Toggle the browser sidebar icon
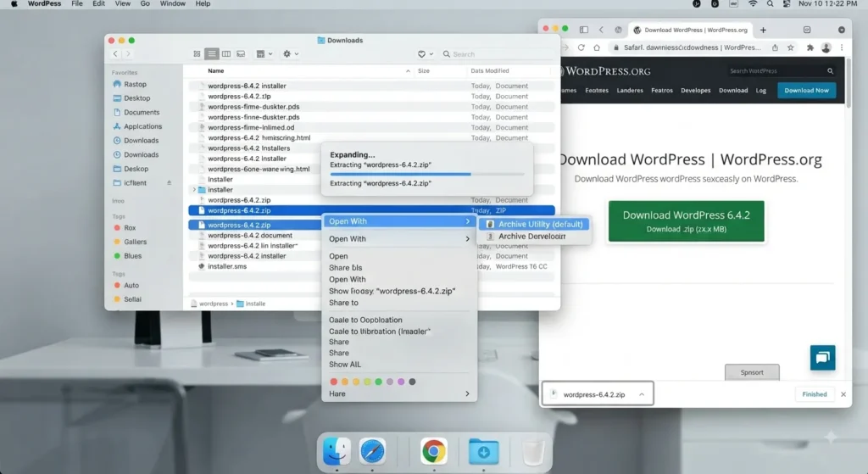Image resolution: width=868 pixels, height=474 pixels. (x=584, y=30)
